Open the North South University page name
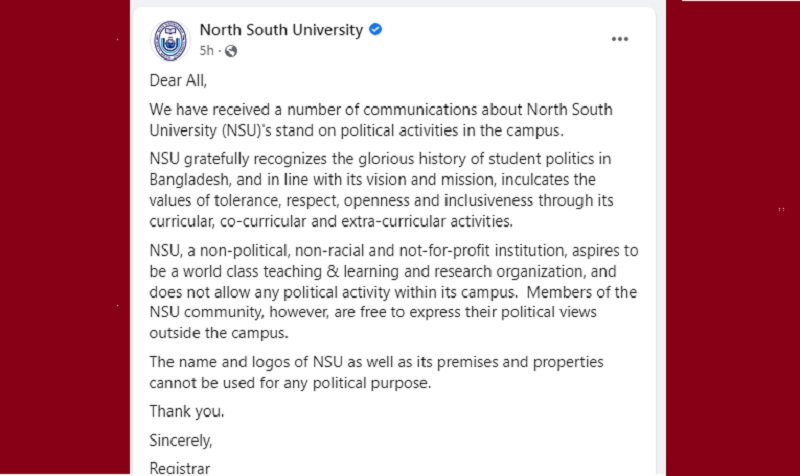 click(x=281, y=30)
